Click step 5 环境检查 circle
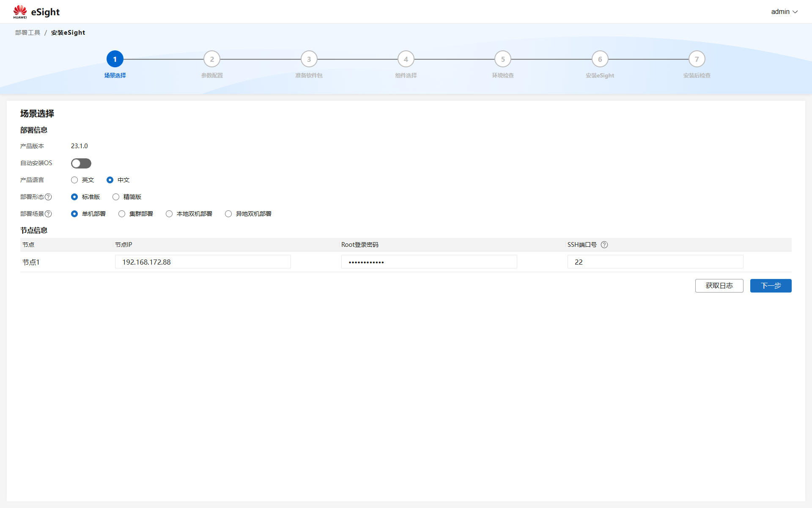812x508 pixels. (x=503, y=59)
